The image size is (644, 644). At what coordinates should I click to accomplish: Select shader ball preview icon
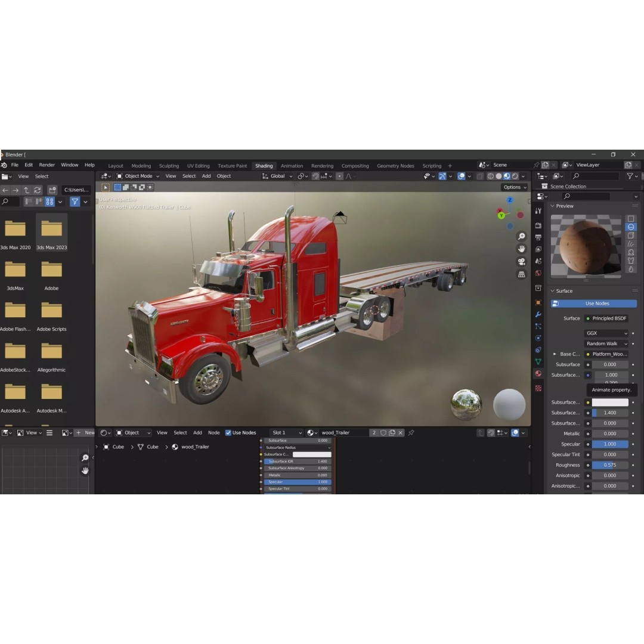[x=631, y=252]
